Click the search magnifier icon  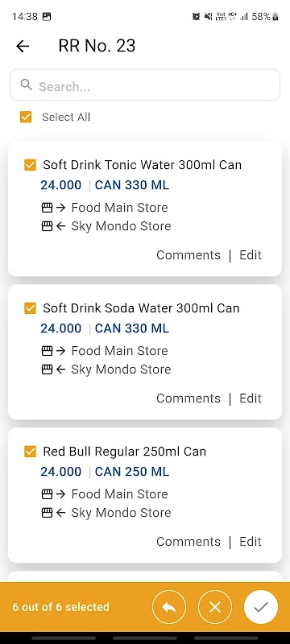27,85
